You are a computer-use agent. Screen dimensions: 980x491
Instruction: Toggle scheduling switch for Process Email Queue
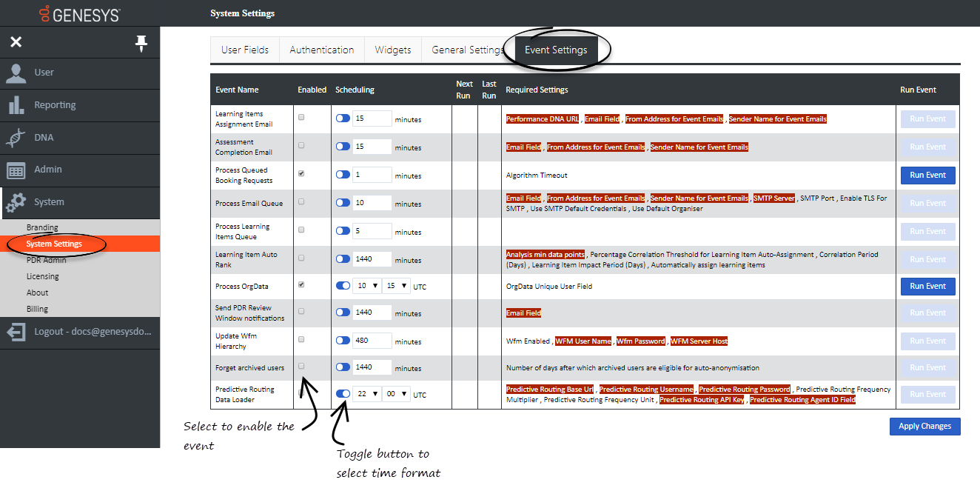tap(343, 203)
